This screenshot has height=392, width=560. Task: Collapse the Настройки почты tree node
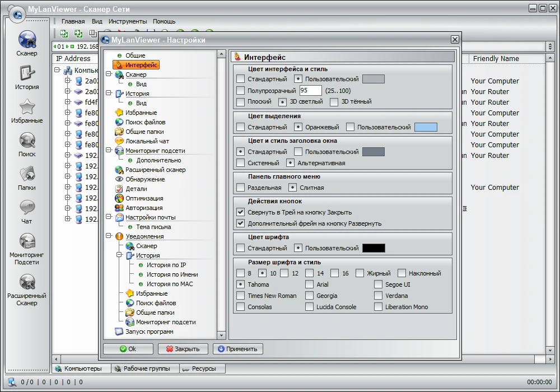pos(109,217)
